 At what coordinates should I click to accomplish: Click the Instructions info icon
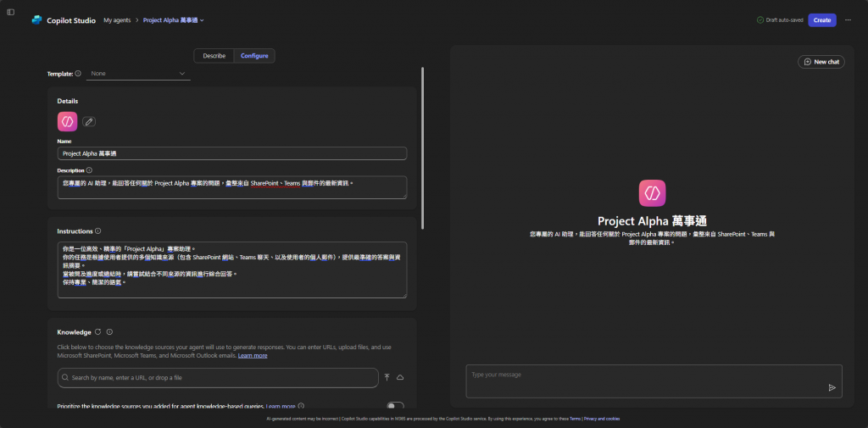(x=98, y=231)
